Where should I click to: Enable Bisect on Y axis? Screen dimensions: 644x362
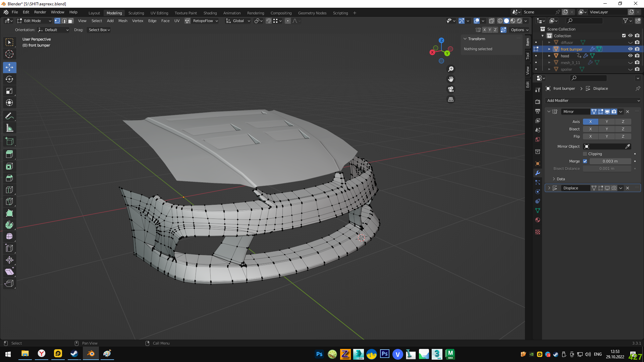tap(606, 129)
